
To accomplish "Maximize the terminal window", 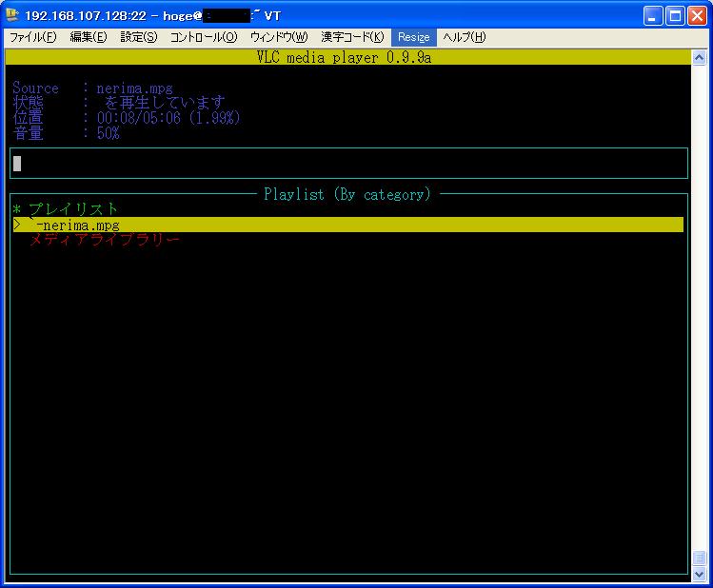I will (x=675, y=16).
